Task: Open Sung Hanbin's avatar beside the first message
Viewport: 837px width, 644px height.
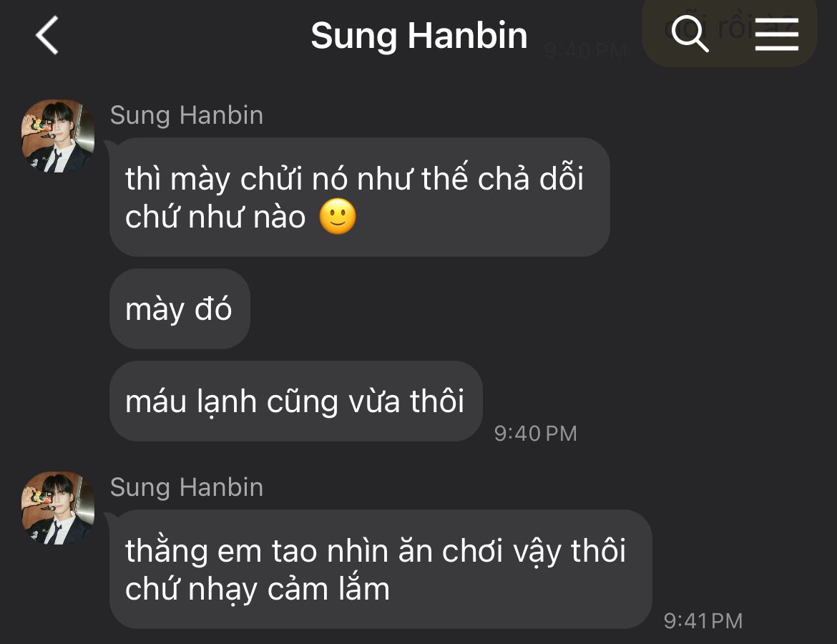Action: tap(58, 136)
